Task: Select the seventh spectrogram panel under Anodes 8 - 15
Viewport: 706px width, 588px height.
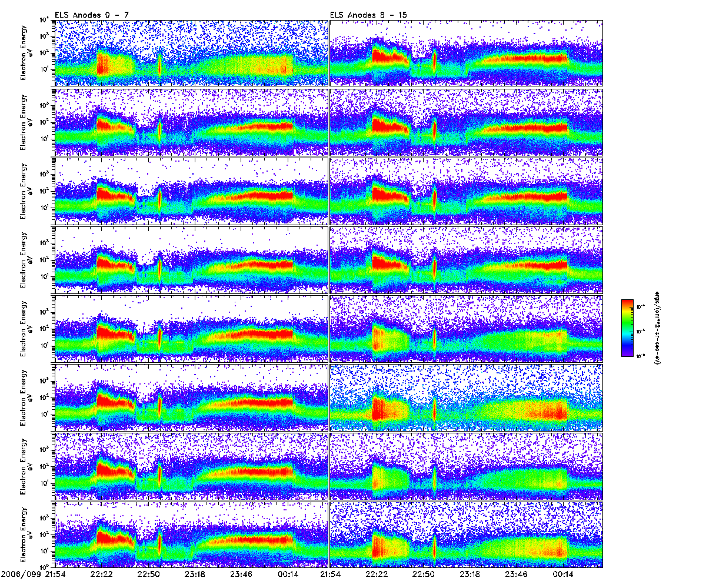Action: [467, 466]
